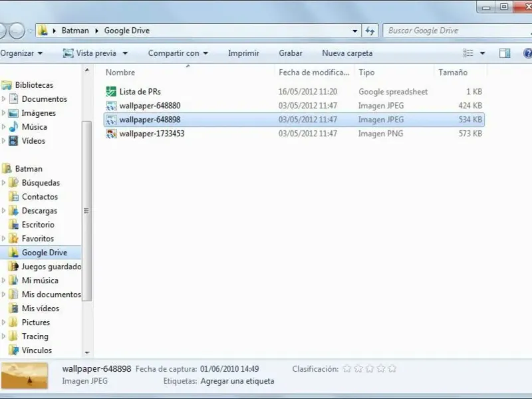This screenshot has height=399, width=532.
Task: Select the wallpaper-648880 file icon
Action: [111, 106]
